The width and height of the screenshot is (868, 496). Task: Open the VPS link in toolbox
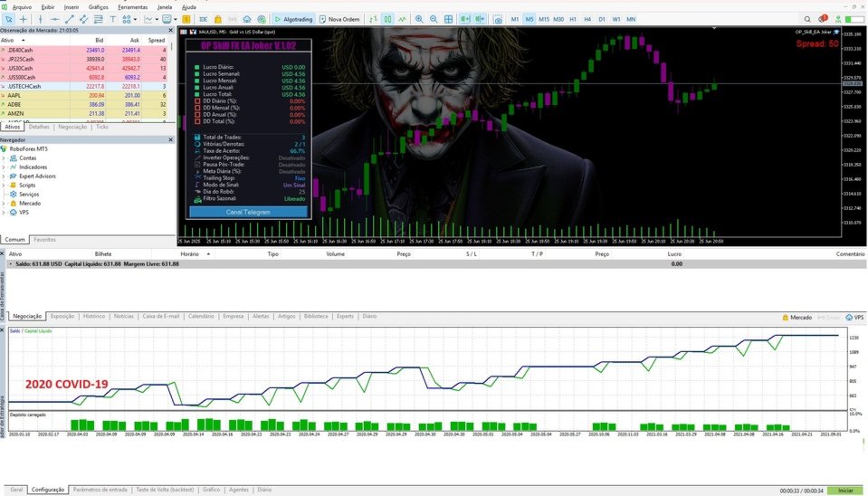(854, 317)
